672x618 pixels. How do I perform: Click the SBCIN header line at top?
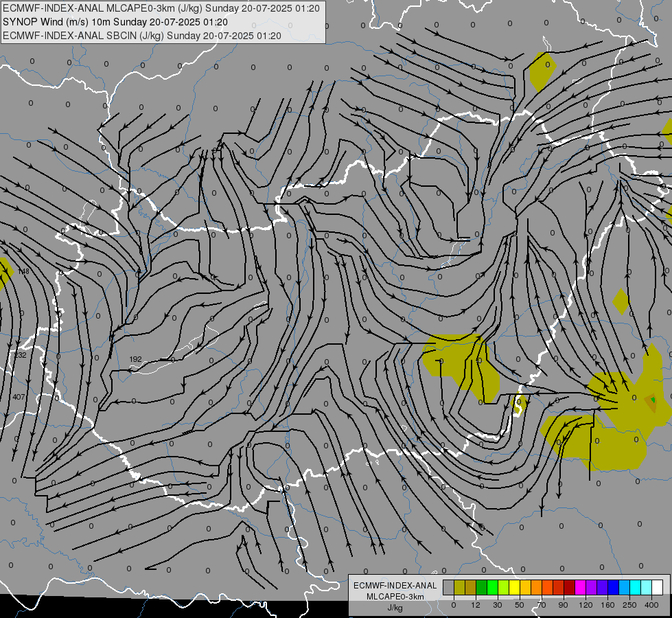pos(142,36)
